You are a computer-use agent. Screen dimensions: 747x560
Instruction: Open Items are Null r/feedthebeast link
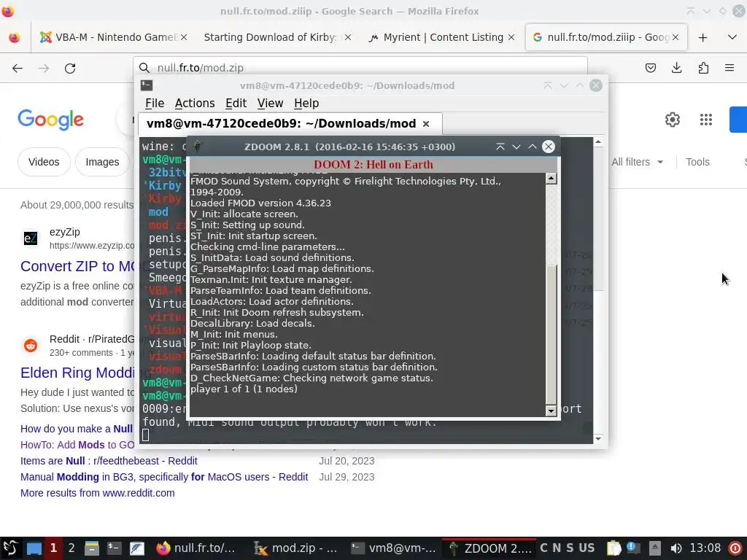pos(109,461)
